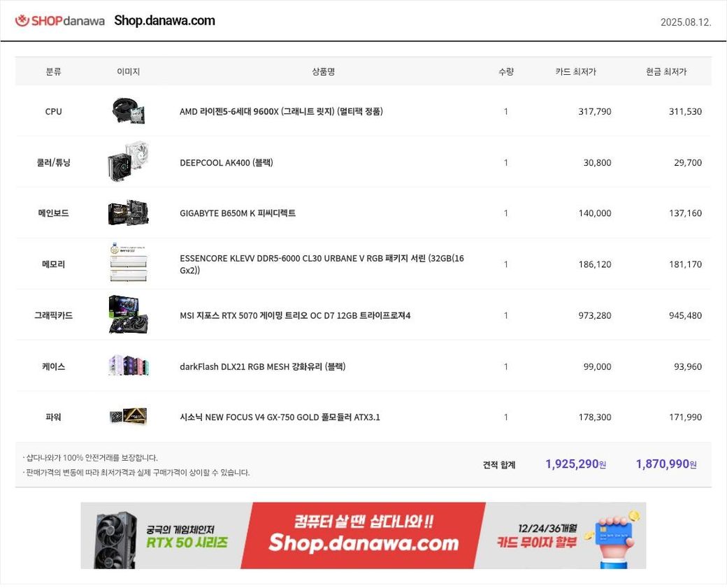The image size is (727, 588).
Task: Select the GIGABYTE B650M K motherboard image
Action: (x=128, y=213)
